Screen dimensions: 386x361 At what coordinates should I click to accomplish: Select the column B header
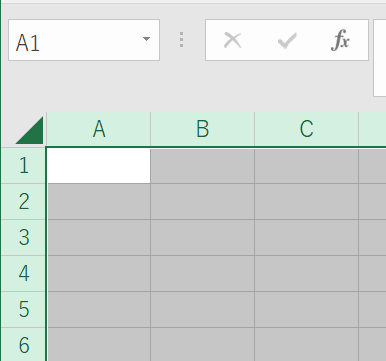(x=203, y=129)
